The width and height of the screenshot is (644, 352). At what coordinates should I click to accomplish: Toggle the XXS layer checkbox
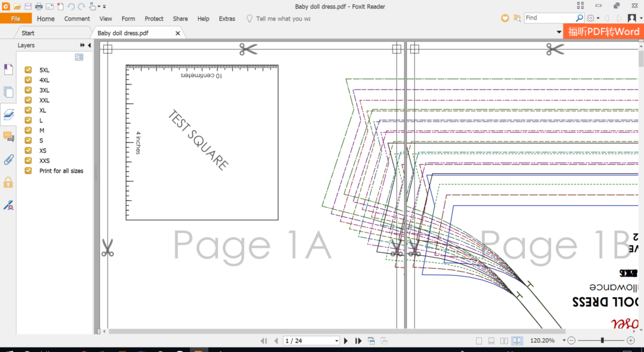point(28,161)
